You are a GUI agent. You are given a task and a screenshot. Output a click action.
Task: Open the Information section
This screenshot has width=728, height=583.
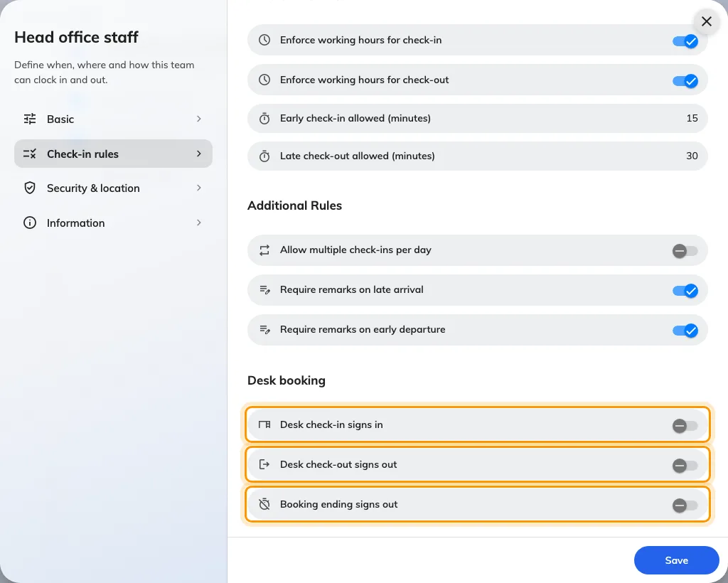(113, 223)
